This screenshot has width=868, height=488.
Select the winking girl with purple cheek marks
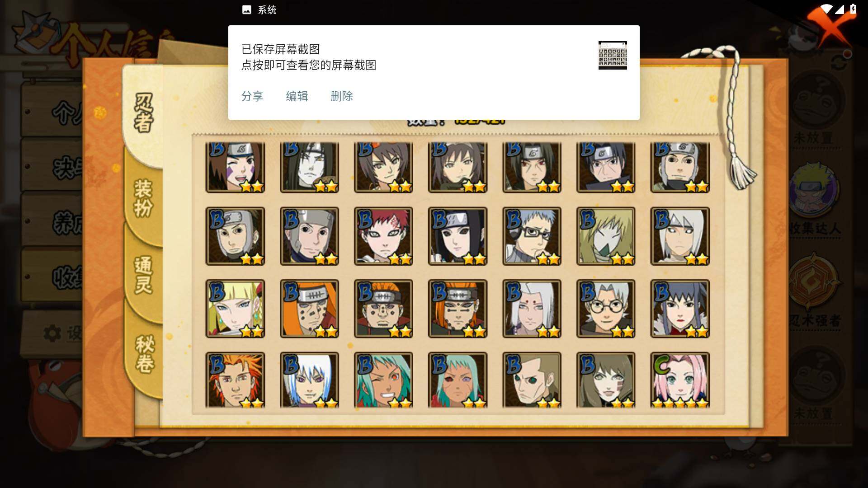pos(235,167)
